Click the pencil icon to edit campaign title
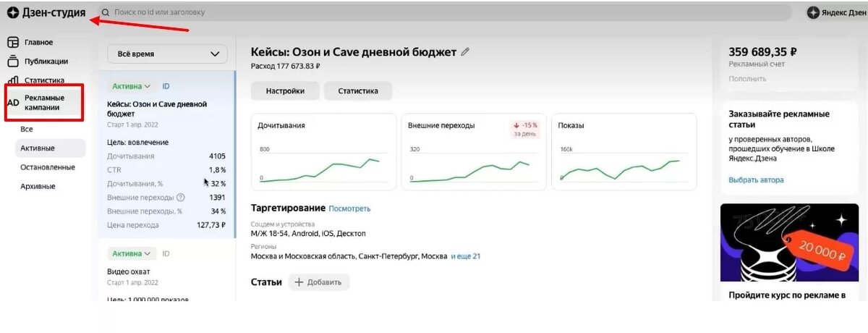This screenshot has width=868, height=333. [465, 52]
